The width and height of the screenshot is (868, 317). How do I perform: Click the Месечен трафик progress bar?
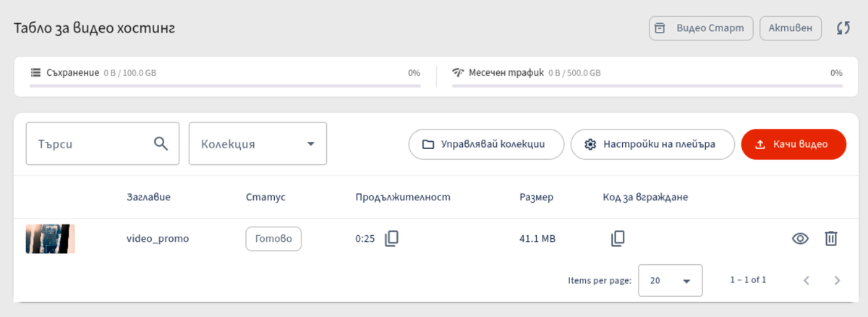click(647, 86)
